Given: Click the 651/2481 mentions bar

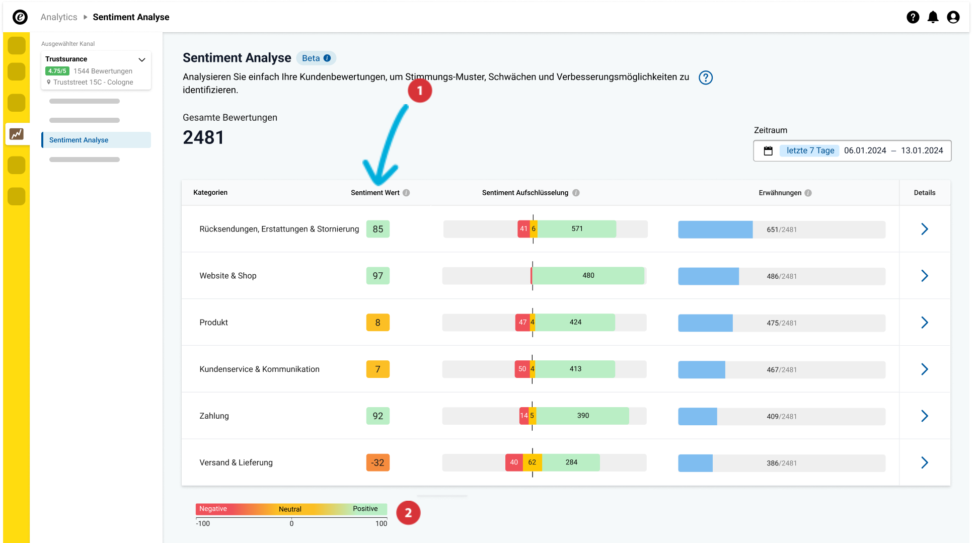Looking at the screenshot, I should pos(782,229).
